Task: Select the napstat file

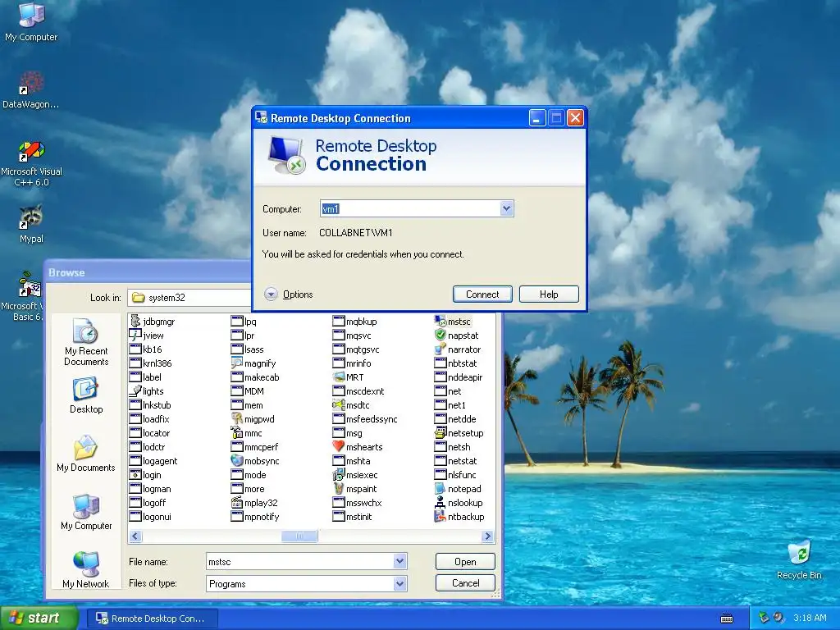Action: (x=457, y=336)
